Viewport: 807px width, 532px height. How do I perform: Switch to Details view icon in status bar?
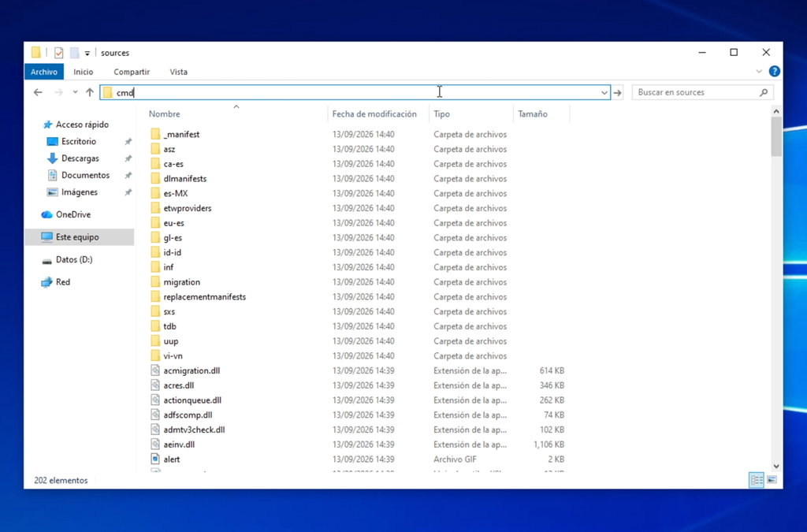pyautogui.click(x=757, y=480)
